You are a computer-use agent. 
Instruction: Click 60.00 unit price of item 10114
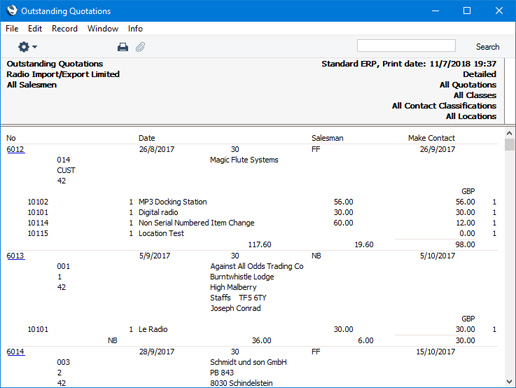click(343, 223)
